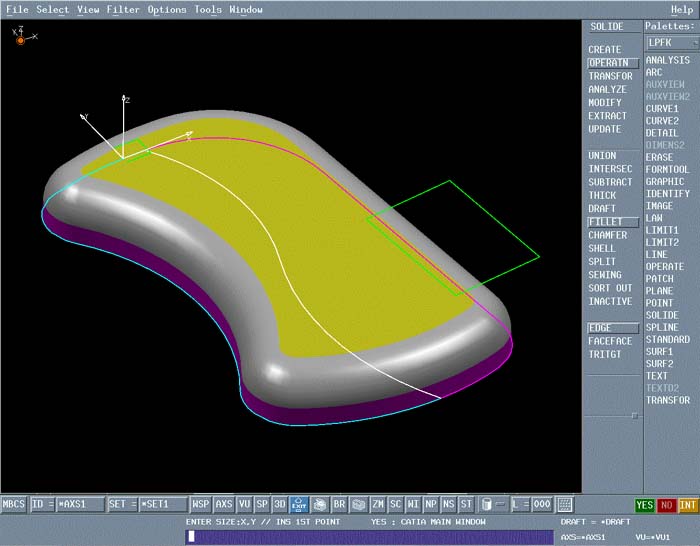Screen dimensions: 700x546
Task: Open the Filter menu
Action: coord(123,10)
